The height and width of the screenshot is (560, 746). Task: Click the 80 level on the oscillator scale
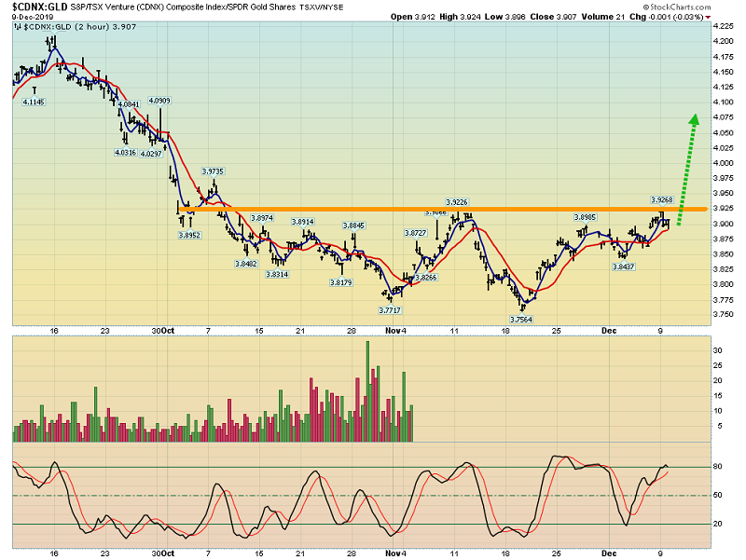[718, 467]
